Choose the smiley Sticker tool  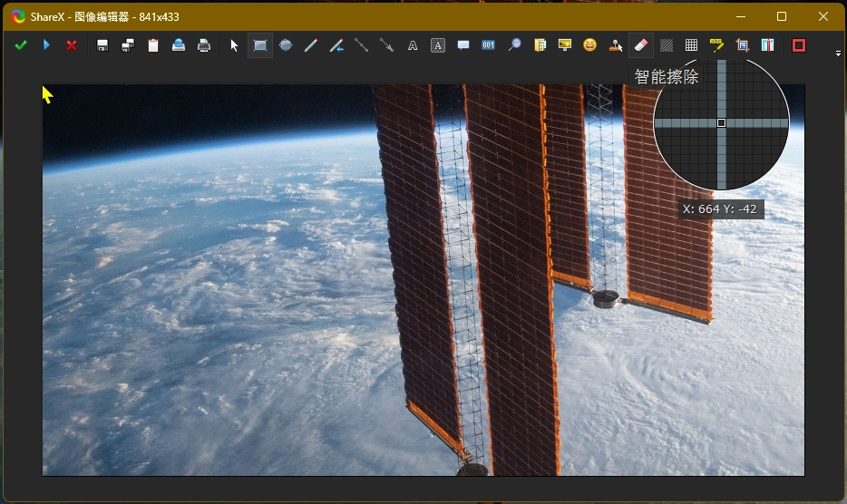click(590, 45)
